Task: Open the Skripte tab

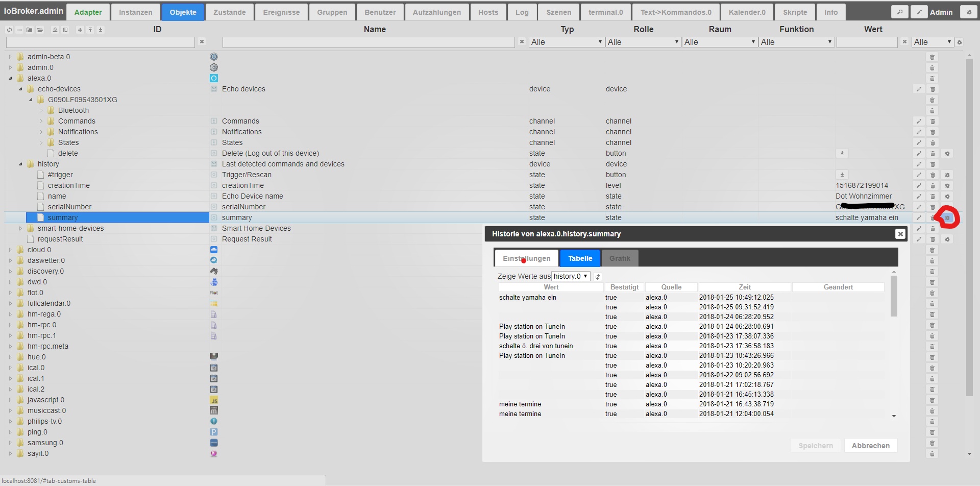Action: pos(795,12)
